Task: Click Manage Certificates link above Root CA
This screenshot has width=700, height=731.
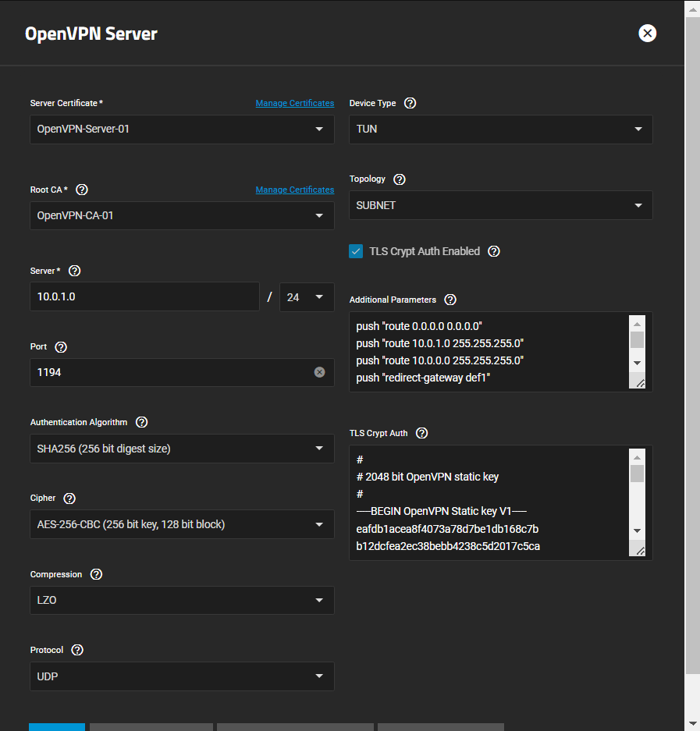Action: point(295,190)
